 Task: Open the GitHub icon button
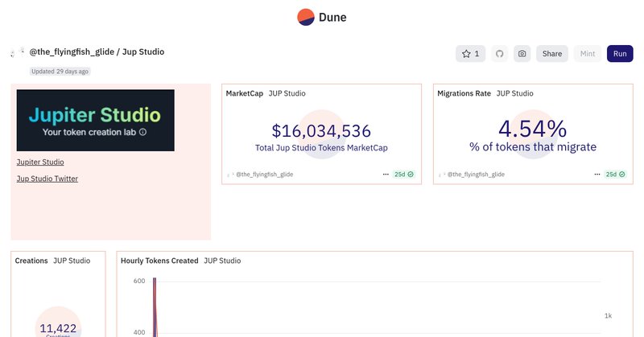(499, 54)
